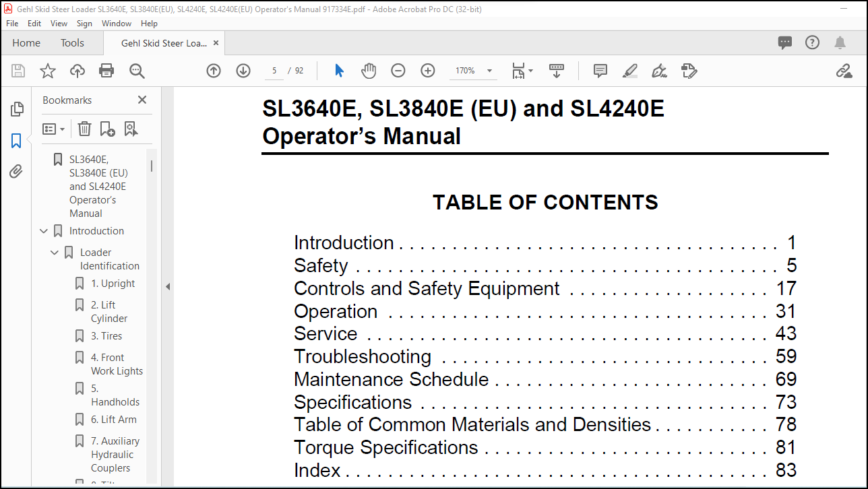Open the Stamp tool

(x=689, y=71)
